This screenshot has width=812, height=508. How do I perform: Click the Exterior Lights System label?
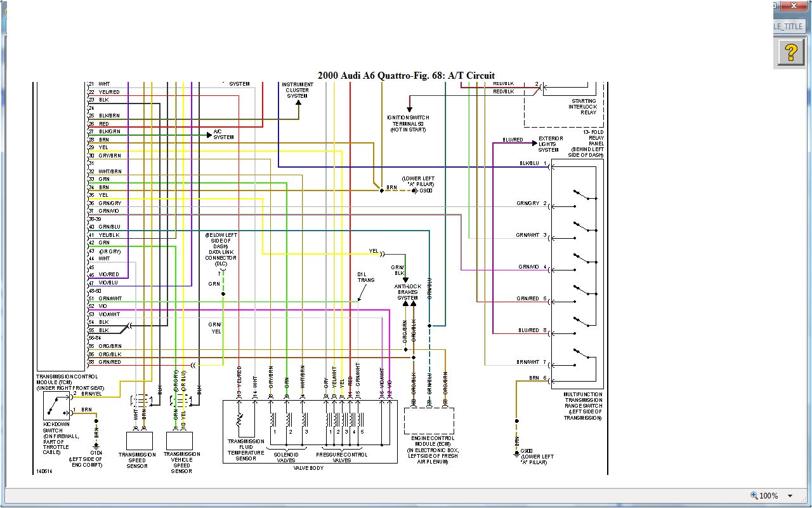(x=549, y=144)
